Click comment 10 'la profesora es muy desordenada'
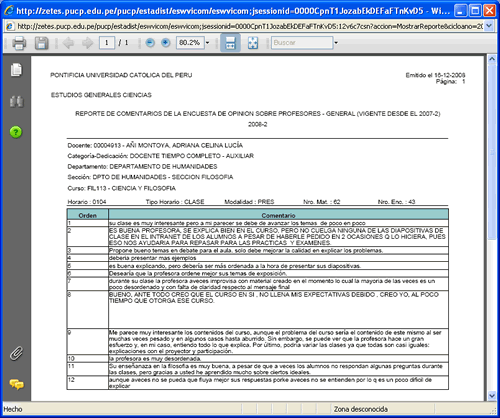The image size is (500, 418). (155, 359)
